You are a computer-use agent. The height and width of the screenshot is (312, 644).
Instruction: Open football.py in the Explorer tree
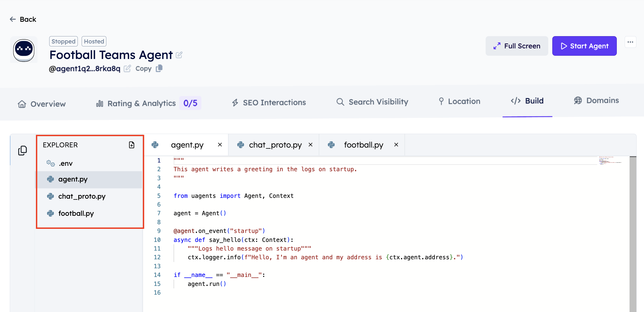click(x=76, y=213)
